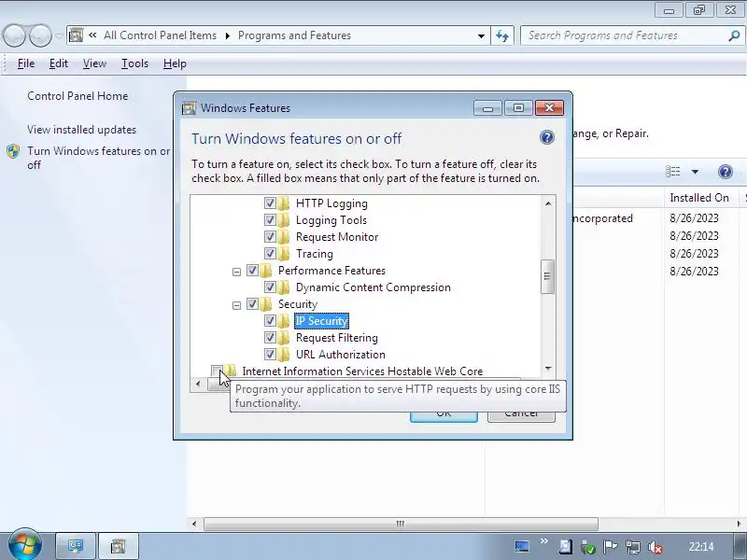
Task: Collapse the Performance Features tree node
Action: tap(236, 272)
